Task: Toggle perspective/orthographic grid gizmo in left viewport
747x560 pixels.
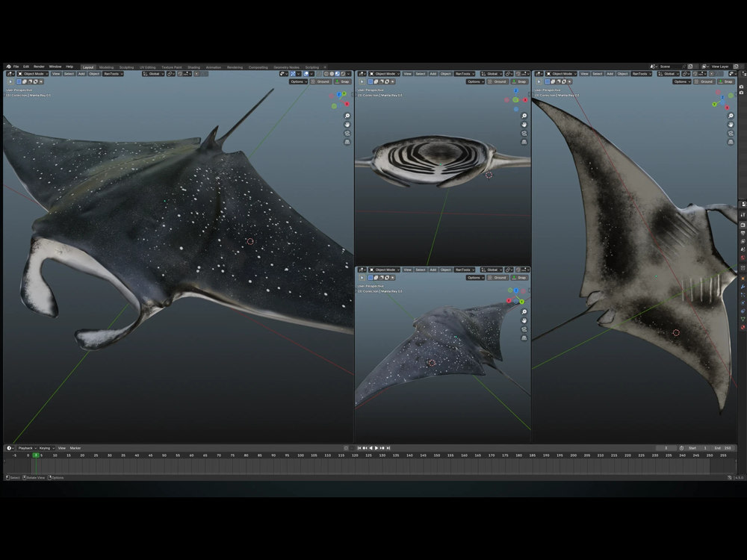Action: (347, 142)
